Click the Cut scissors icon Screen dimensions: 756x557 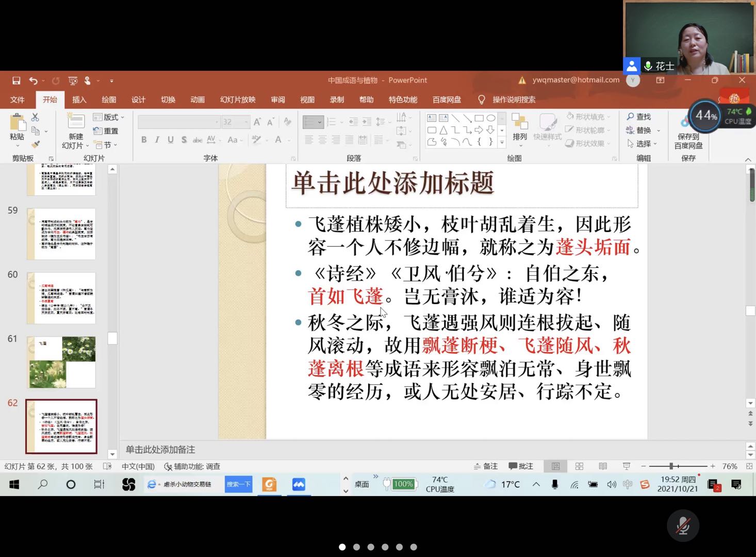click(35, 118)
